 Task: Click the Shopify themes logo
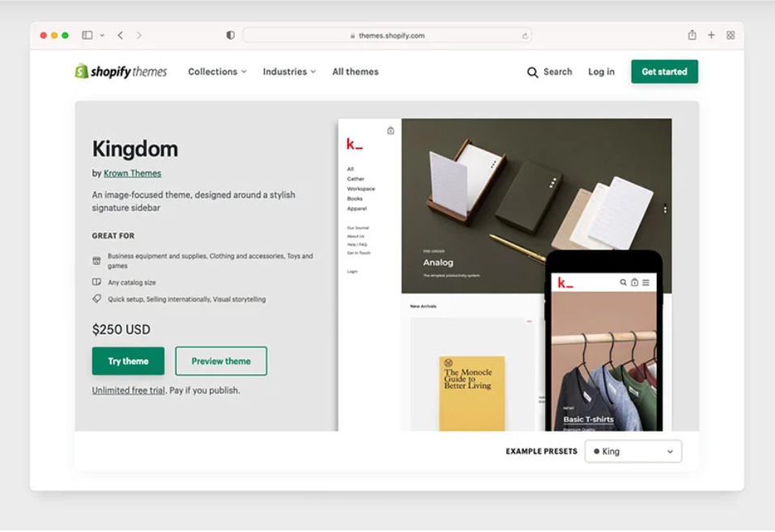click(x=121, y=72)
